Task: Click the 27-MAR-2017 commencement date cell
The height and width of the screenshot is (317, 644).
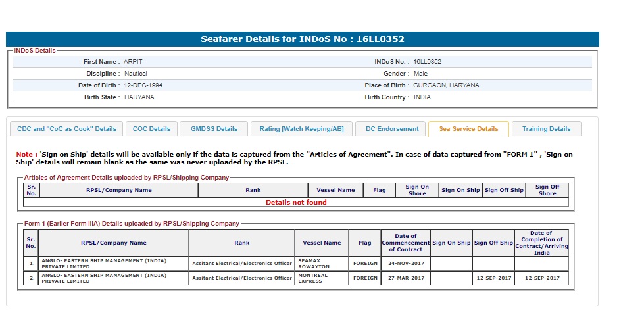Action: coord(406,278)
